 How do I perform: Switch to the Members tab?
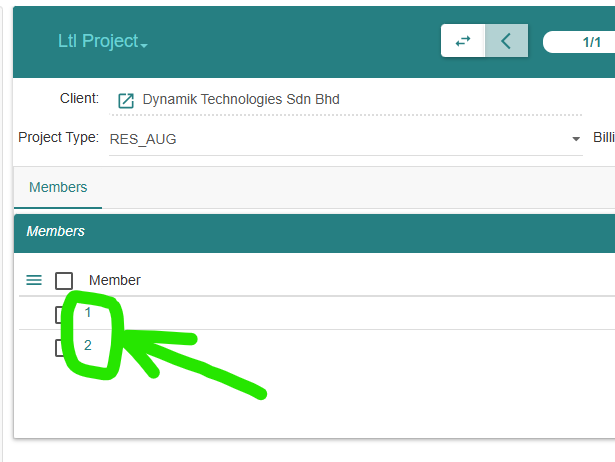[58, 187]
